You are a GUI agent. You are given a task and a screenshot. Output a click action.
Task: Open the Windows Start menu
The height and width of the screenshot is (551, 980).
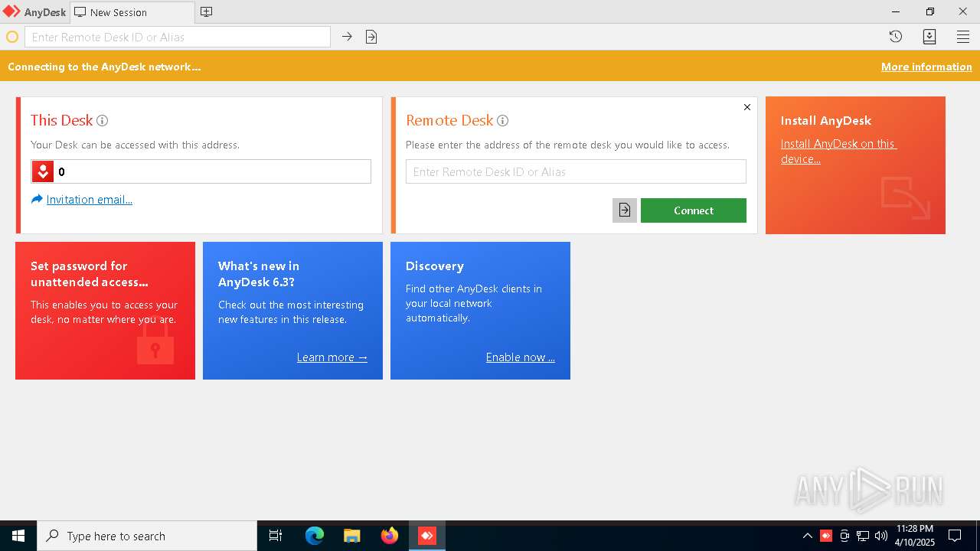point(18,536)
